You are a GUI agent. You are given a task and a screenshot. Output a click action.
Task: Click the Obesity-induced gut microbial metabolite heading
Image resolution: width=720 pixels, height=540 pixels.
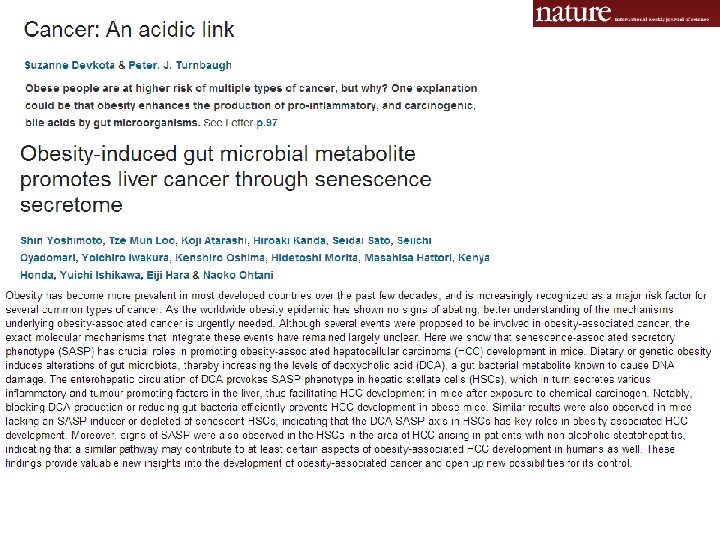coord(225,179)
